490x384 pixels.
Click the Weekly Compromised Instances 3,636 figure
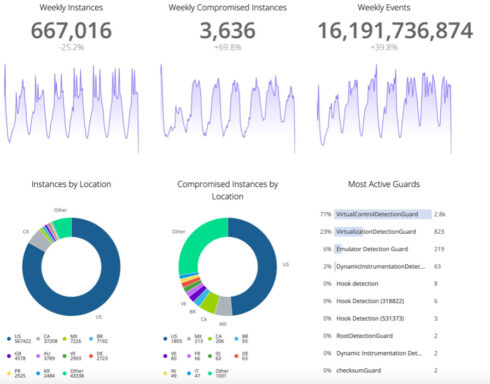pos(228,30)
